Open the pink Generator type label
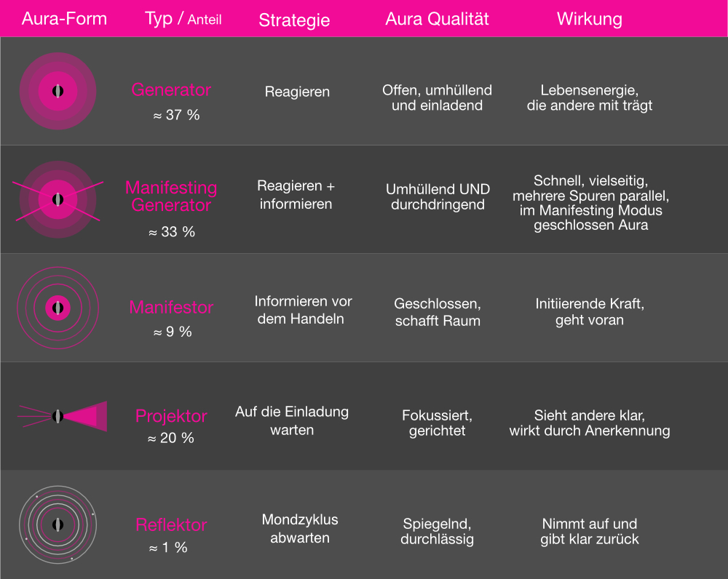 [x=171, y=89]
